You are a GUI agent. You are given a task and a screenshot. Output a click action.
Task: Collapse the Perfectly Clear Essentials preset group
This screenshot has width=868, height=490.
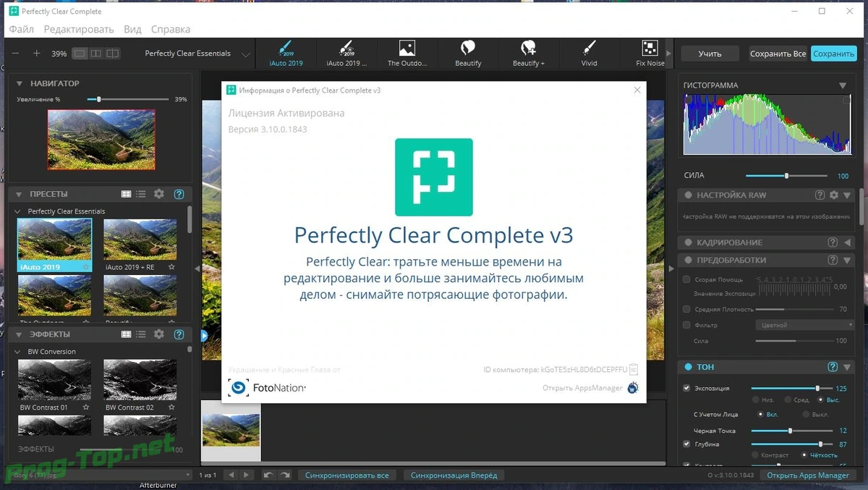pyautogui.click(x=19, y=211)
